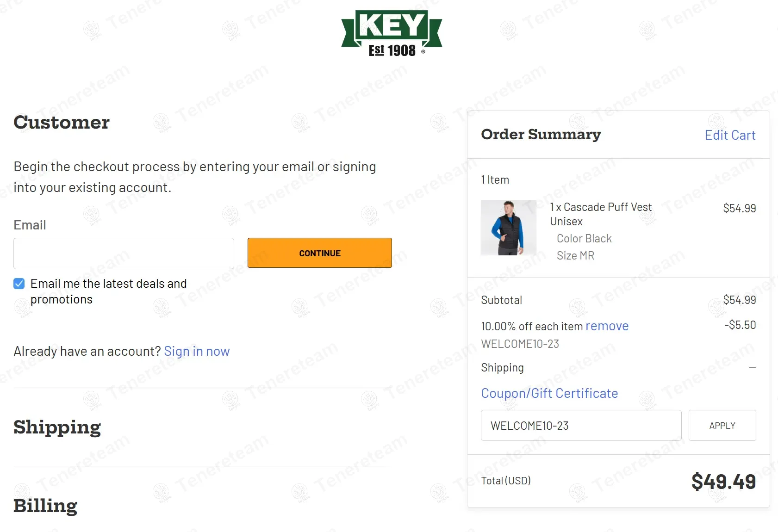Click the Billing section heading
The height and width of the screenshot is (532, 778).
click(45, 506)
